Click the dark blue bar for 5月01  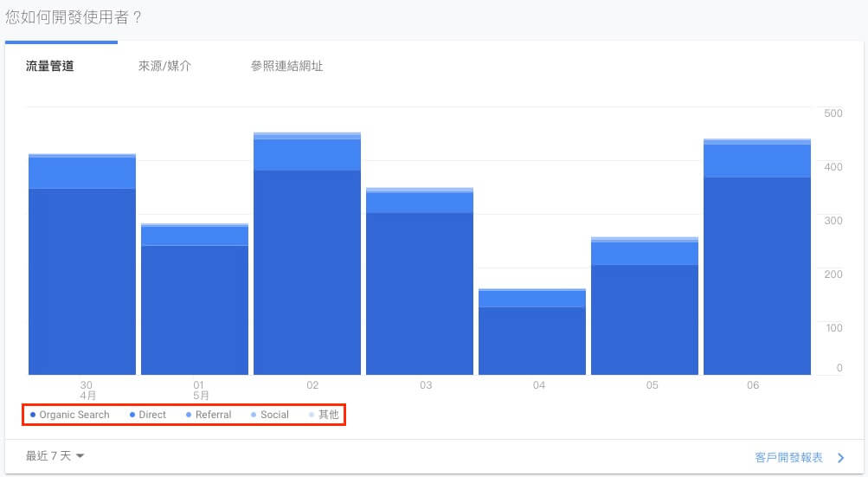(x=195, y=310)
